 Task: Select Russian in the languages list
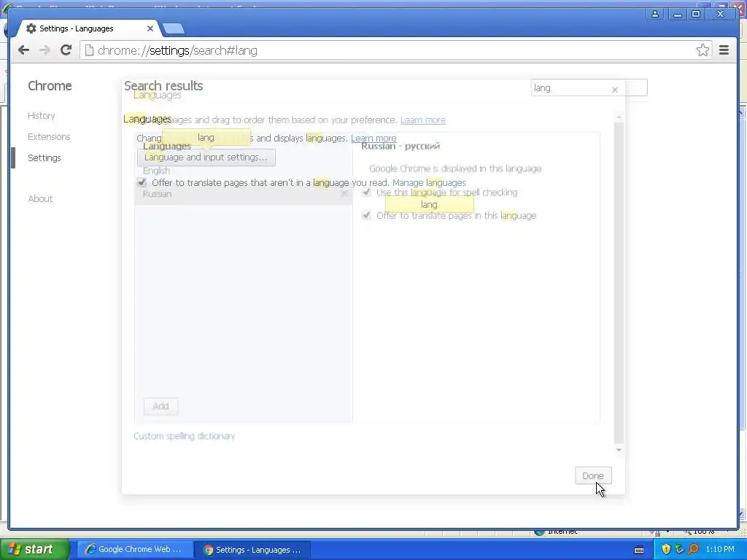click(x=243, y=194)
